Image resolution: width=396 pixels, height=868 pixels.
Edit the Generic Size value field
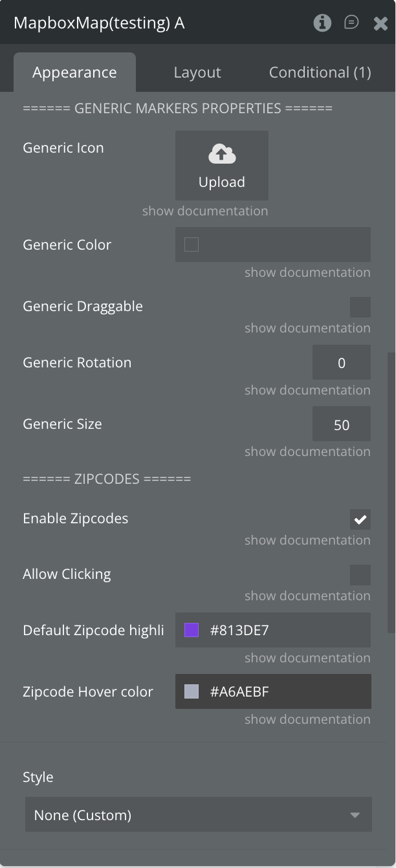(342, 425)
